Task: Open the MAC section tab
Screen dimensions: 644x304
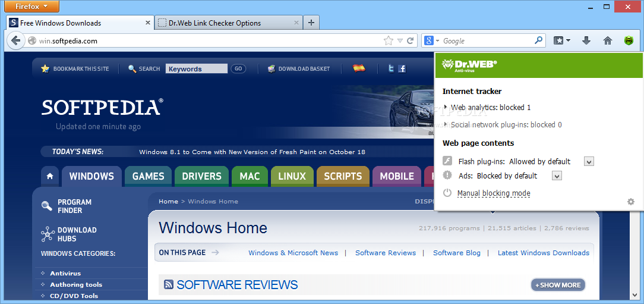Action: (250, 176)
